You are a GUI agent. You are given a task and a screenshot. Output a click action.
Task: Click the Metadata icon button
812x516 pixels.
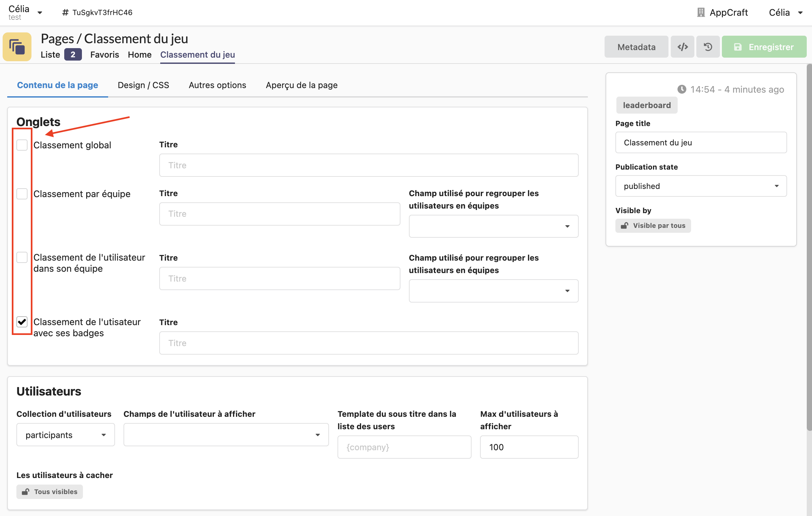(636, 47)
